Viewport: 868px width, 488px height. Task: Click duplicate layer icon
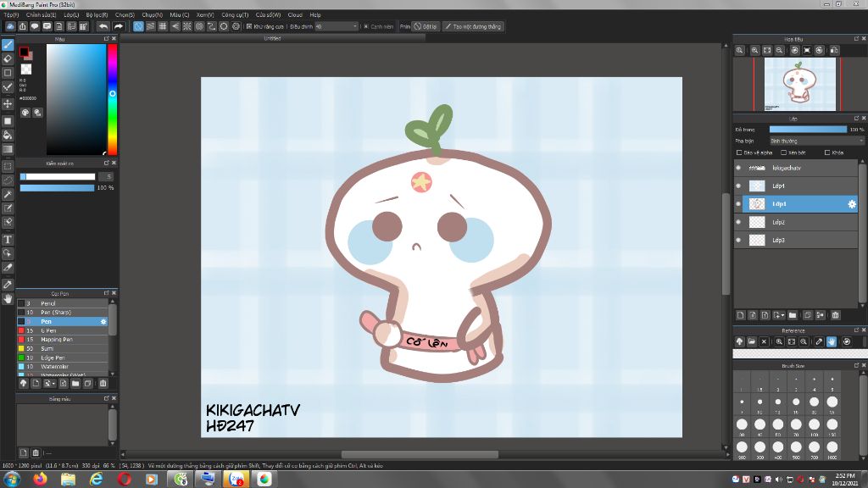point(808,315)
